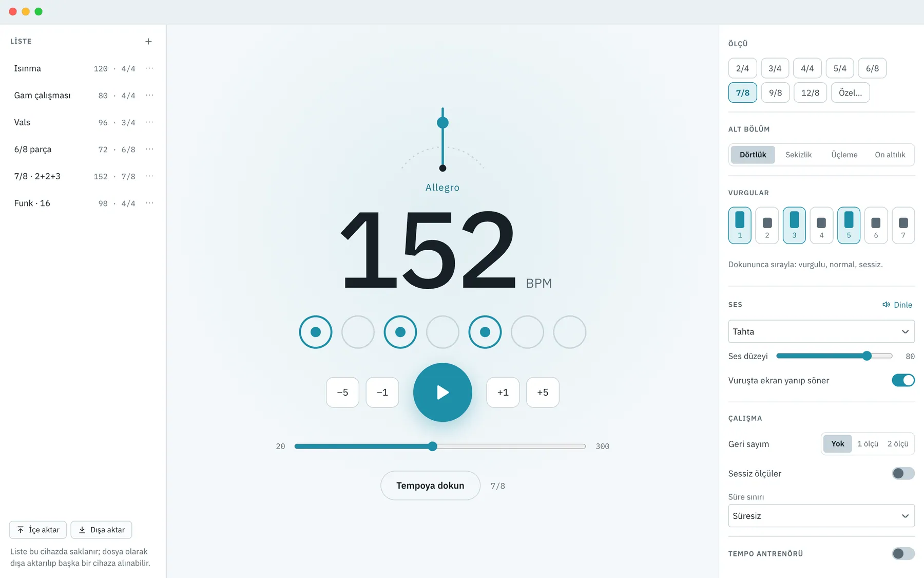Viewport: 924px width, 578px height.
Task: Open the more options menu for 7/8 · 2+2+3
Action: point(149,176)
